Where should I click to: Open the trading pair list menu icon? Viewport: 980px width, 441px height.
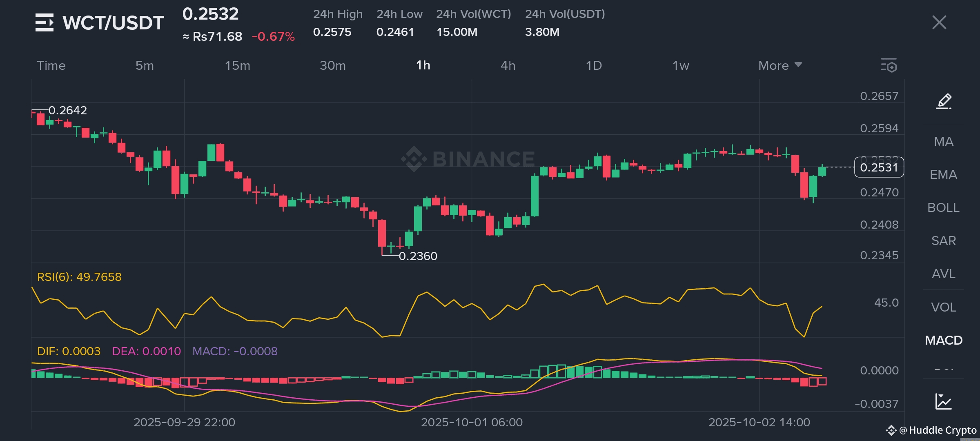44,22
